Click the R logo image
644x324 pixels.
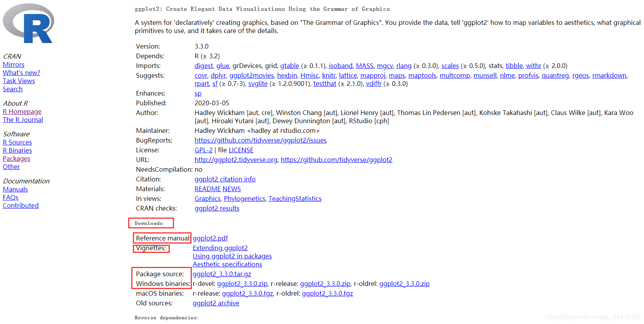28,23
